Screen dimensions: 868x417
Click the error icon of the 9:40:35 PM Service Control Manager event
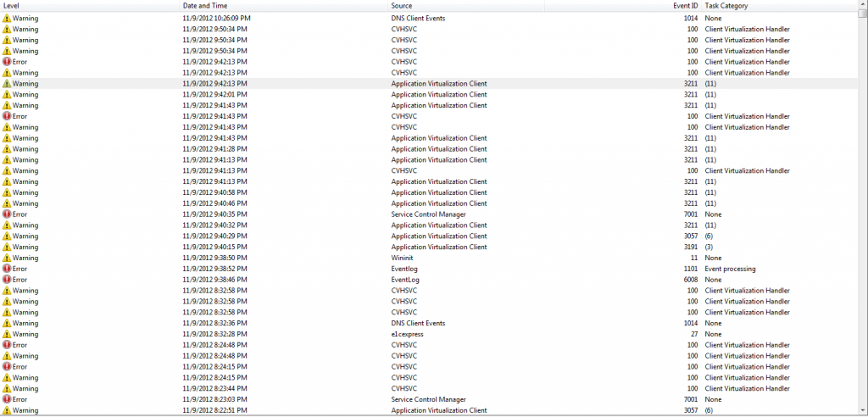[x=7, y=214]
